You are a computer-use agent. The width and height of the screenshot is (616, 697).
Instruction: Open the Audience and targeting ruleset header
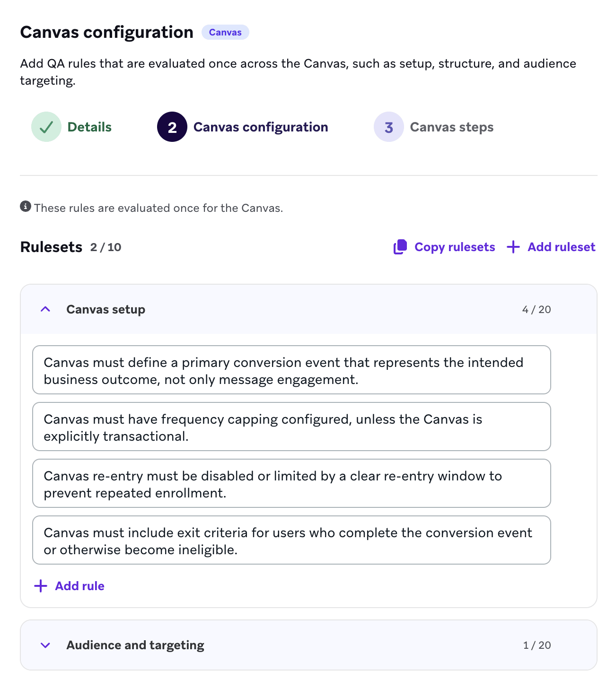tap(308, 645)
